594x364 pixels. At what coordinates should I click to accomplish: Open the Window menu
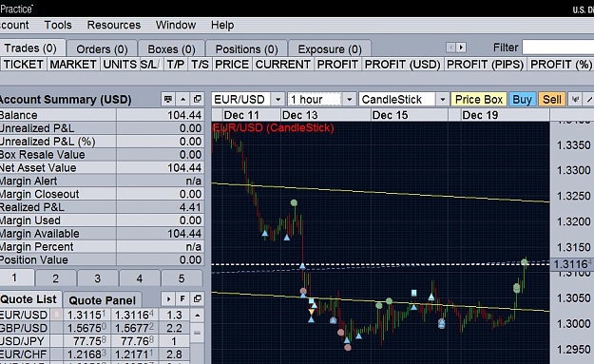[x=176, y=25]
